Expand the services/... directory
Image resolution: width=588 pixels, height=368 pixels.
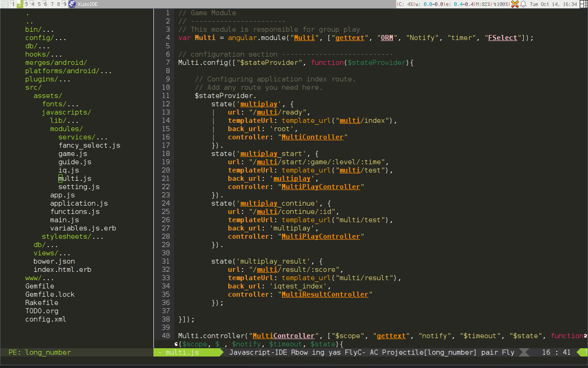pos(83,137)
